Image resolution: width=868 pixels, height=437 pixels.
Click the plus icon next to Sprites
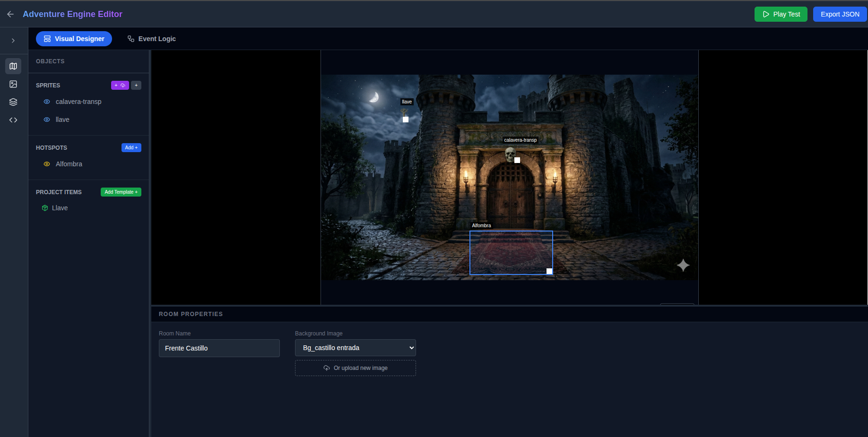(136, 85)
